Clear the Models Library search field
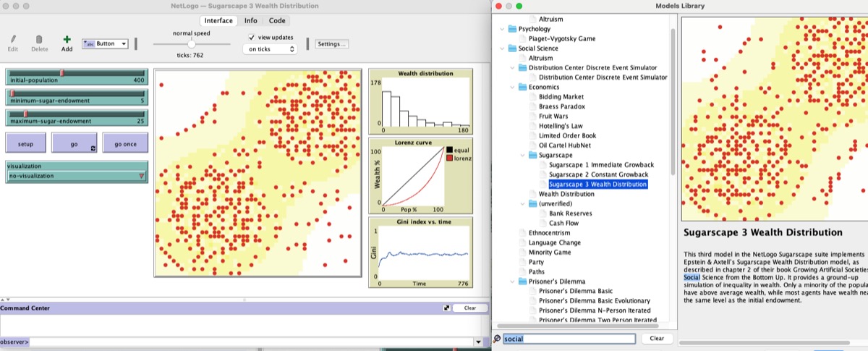868x351 pixels. 657,339
